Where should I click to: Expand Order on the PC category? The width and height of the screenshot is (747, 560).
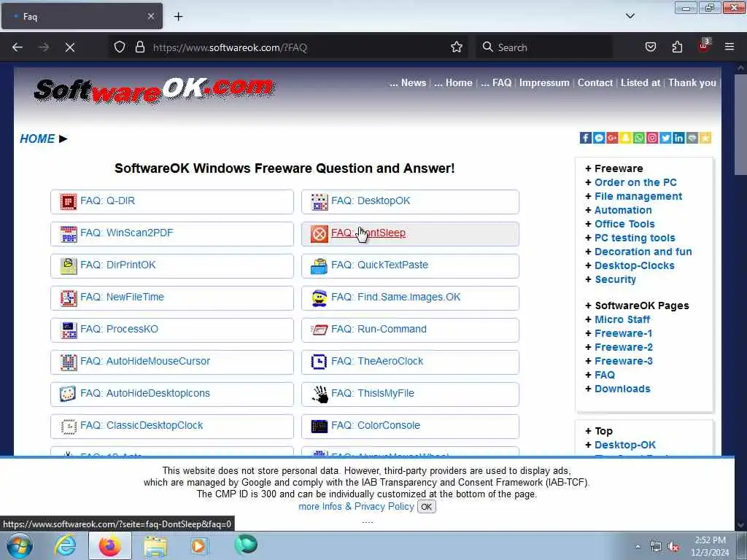click(635, 182)
